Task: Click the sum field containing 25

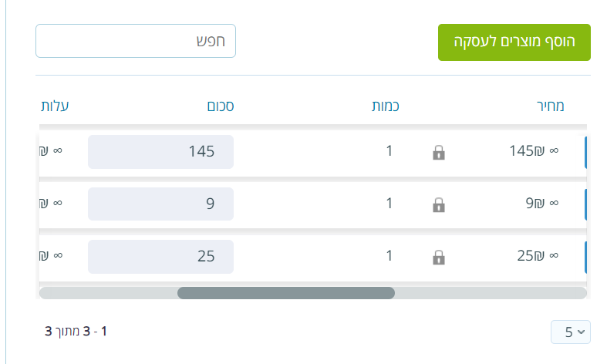Action: point(160,256)
